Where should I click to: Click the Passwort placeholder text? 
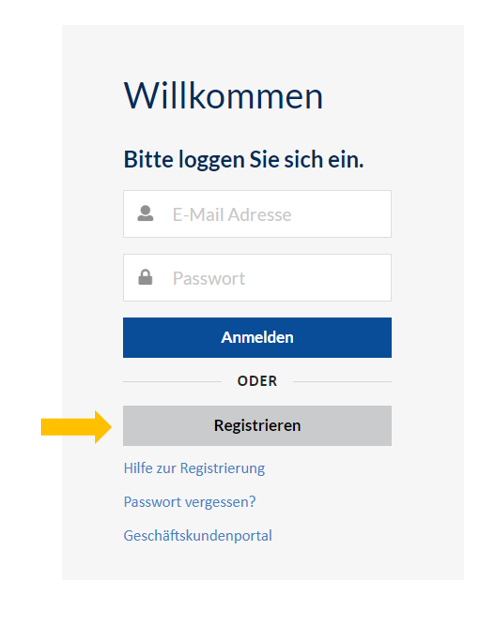point(209,279)
